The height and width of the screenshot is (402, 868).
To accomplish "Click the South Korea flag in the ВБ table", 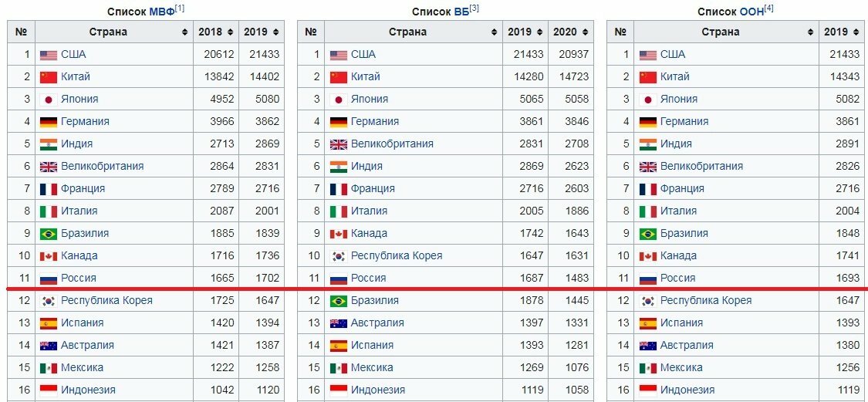I will click(339, 256).
